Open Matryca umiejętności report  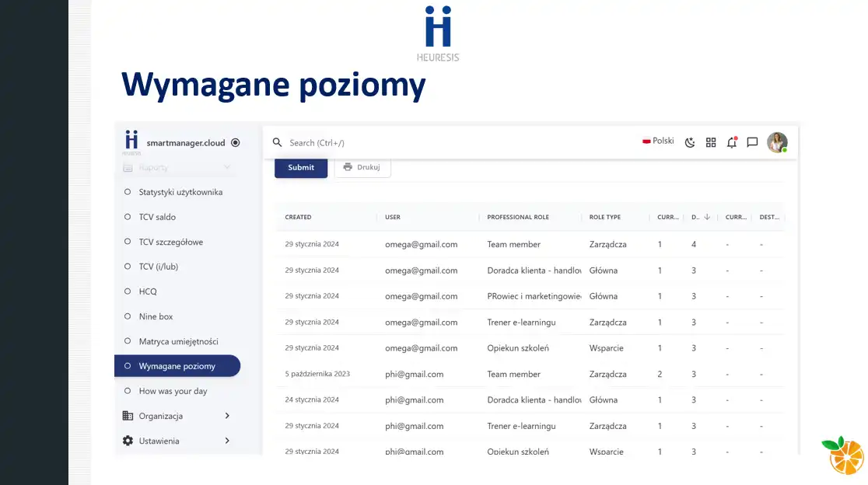[x=178, y=341]
